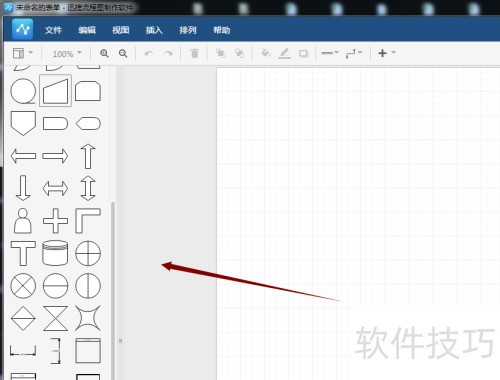This screenshot has width=500, height=380.
Task: Select the person actor shape
Action: coord(23,221)
